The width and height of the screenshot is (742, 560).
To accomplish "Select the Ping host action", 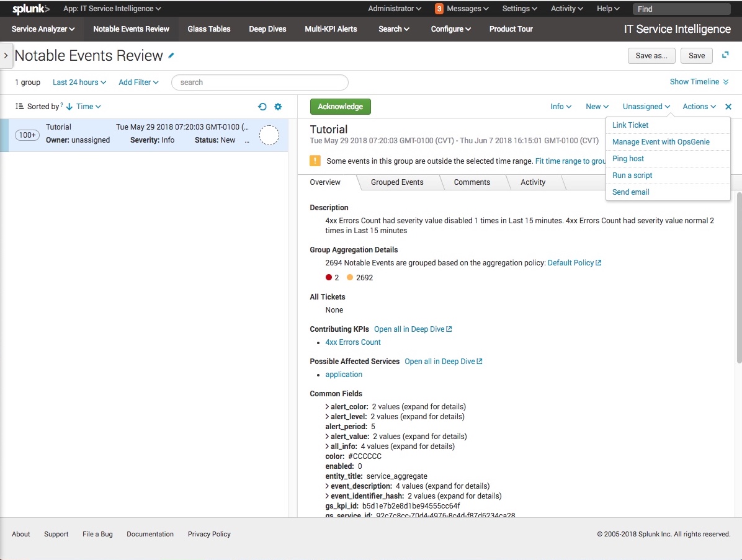I will point(668,158).
